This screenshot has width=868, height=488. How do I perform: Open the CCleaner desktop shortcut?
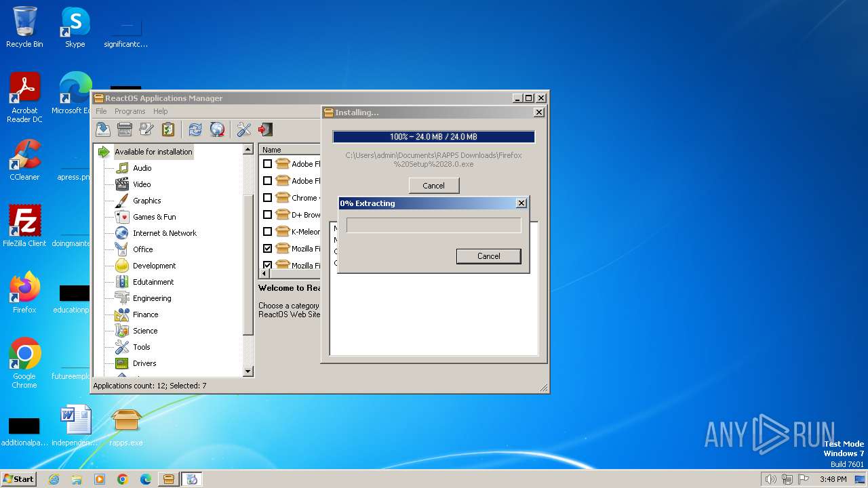pyautogui.click(x=24, y=160)
